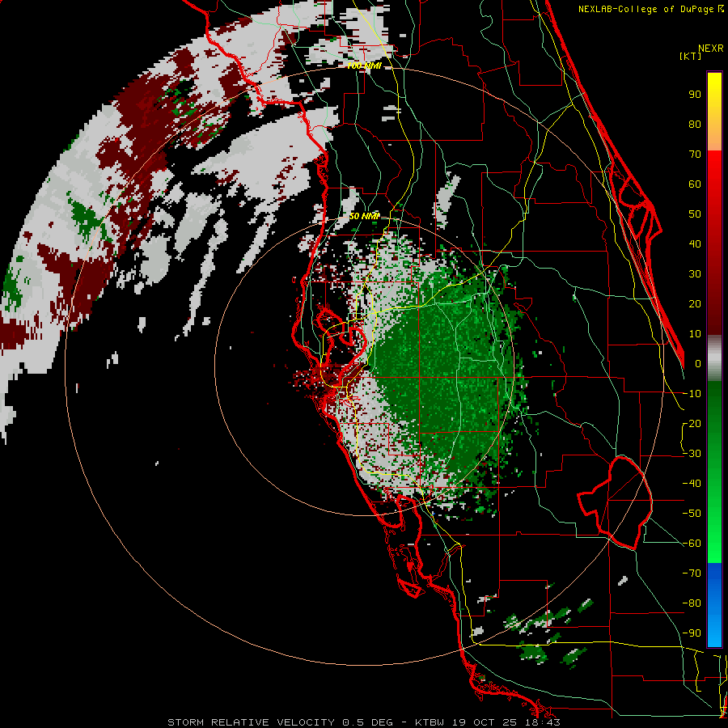
Task: Click the STORM RELATIVE VELOCITY caption text
Action: [251, 722]
